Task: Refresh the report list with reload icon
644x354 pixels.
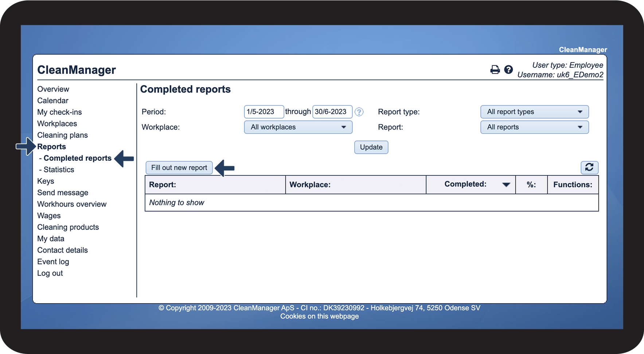Action: click(x=589, y=167)
